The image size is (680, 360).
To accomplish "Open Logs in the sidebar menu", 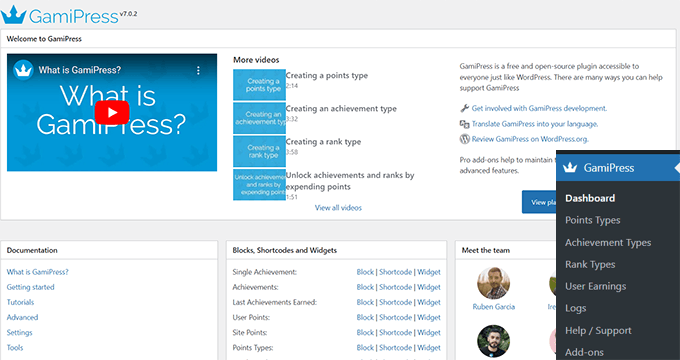I will click(575, 308).
